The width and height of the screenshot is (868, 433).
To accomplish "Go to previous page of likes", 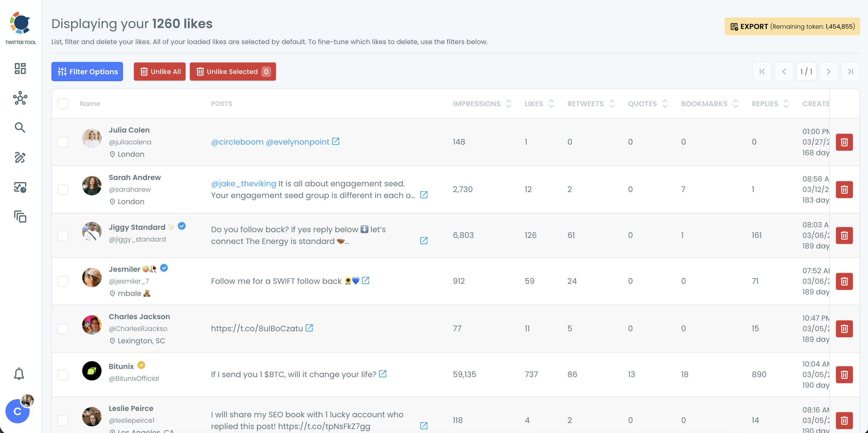I will (x=784, y=71).
